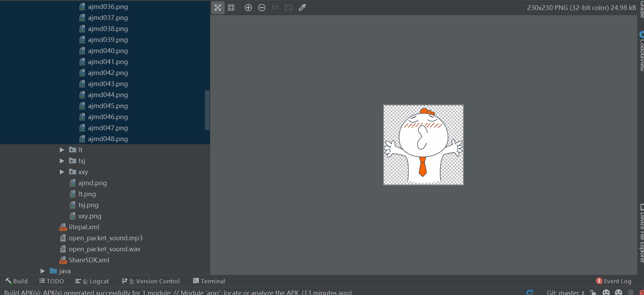644x295 pixels.
Task: Open the Event Log
Action: click(614, 281)
